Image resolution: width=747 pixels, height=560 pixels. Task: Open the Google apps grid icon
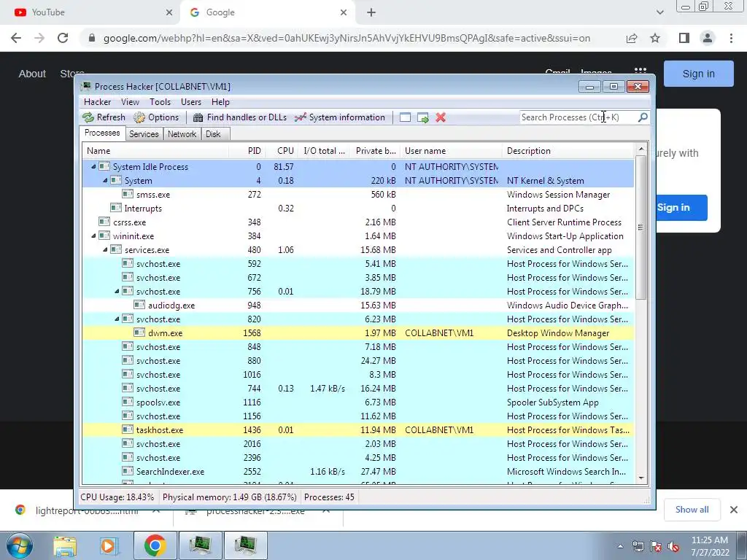(640, 69)
